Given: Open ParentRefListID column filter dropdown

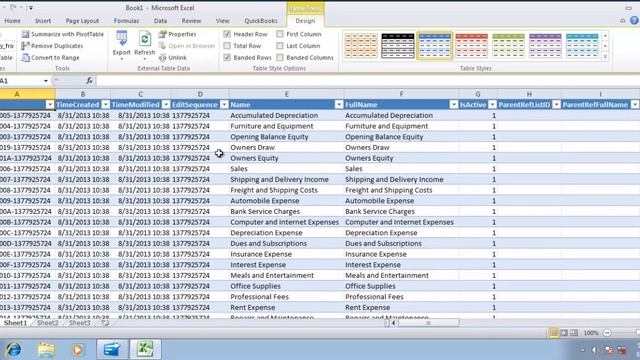Looking at the screenshot, I should click(x=556, y=105).
